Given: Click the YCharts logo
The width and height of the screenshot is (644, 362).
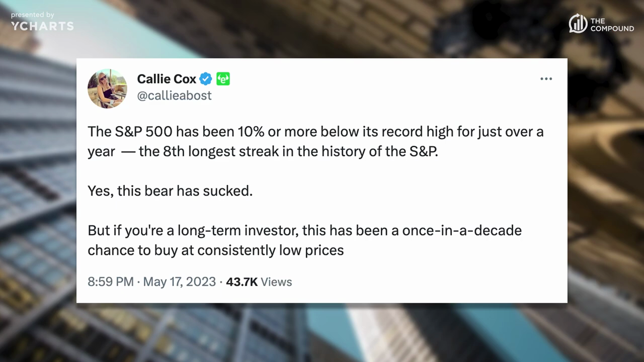Looking at the screenshot, I should (42, 26).
